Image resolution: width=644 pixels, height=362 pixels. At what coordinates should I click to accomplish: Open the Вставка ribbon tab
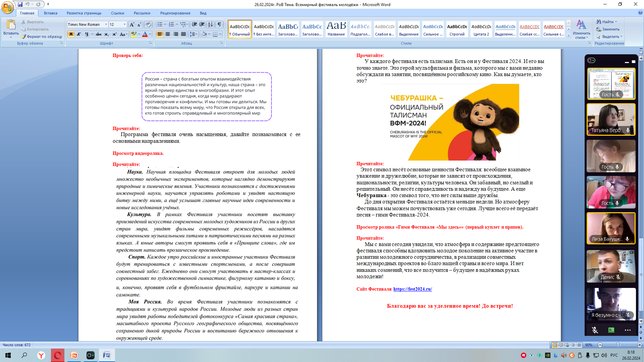coord(51,13)
